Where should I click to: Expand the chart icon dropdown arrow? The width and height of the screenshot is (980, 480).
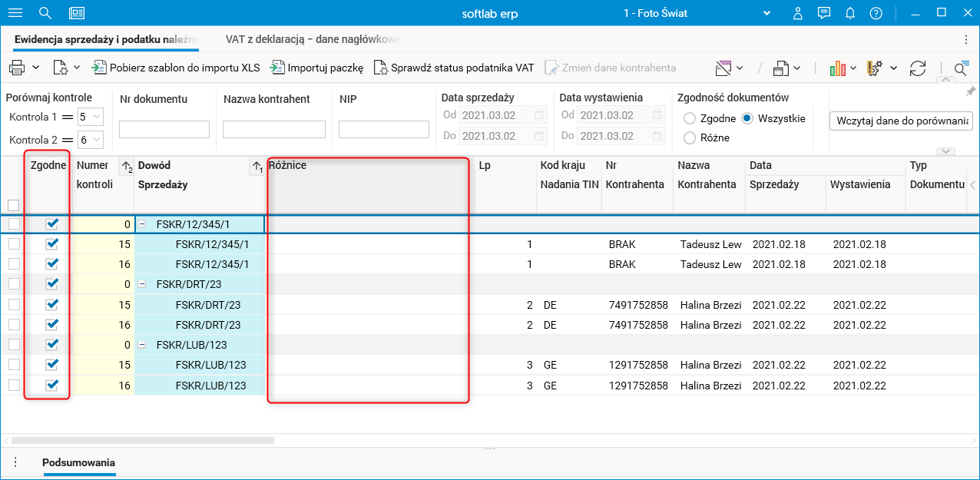(x=853, y=68)
